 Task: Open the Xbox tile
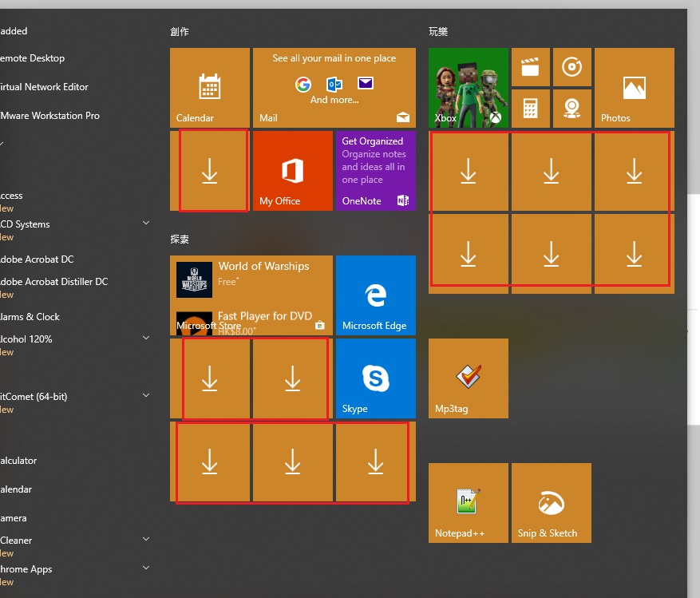pyautogui.click(x=468, y=88)
